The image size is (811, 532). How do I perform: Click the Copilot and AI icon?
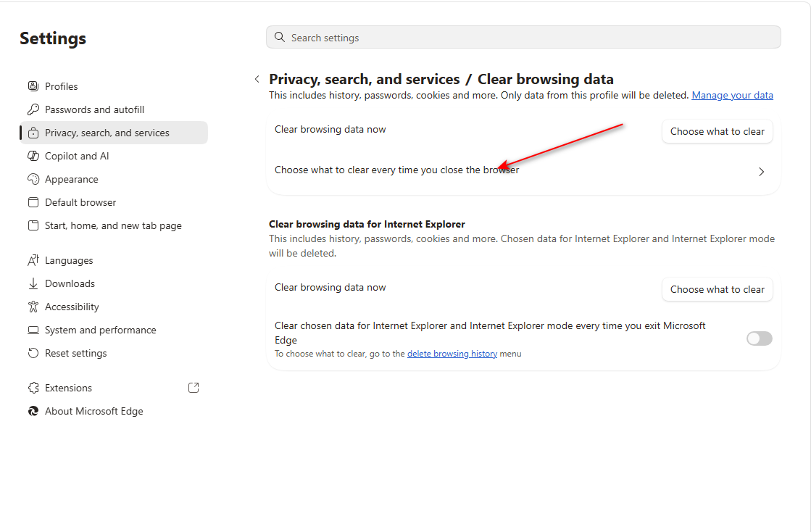click(33, 156)
